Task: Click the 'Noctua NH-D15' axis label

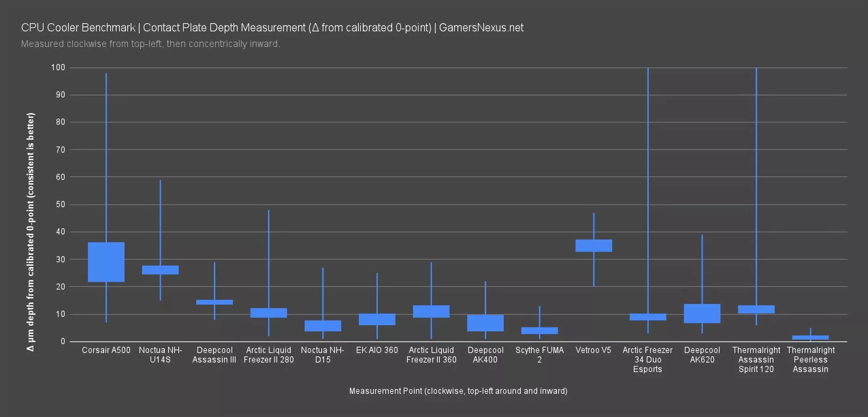Action: tap(323, 355)
